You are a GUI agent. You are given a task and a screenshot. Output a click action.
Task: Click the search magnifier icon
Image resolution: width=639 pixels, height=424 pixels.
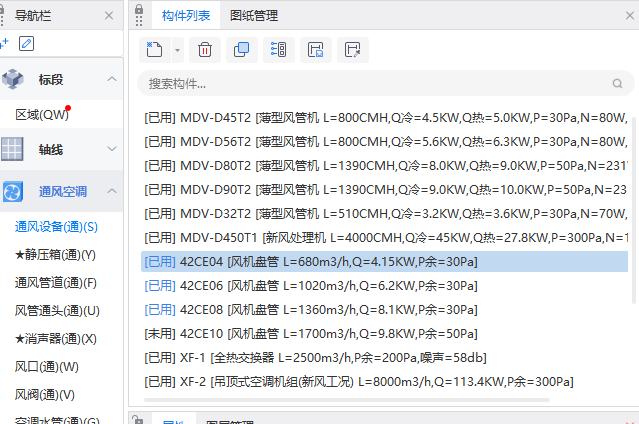coord(617,84)
